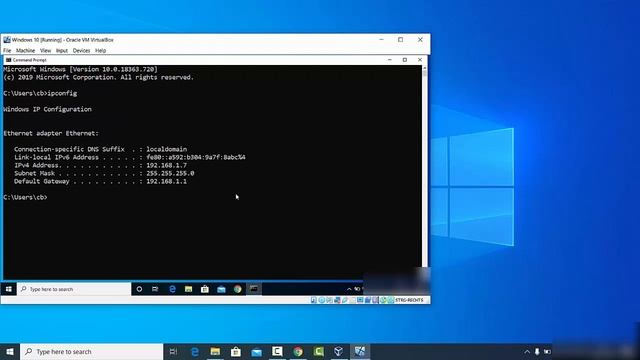Click the VirtualBox shared folders status icon
The width and height of the screenshot is (640, 360).
point(352,300)
